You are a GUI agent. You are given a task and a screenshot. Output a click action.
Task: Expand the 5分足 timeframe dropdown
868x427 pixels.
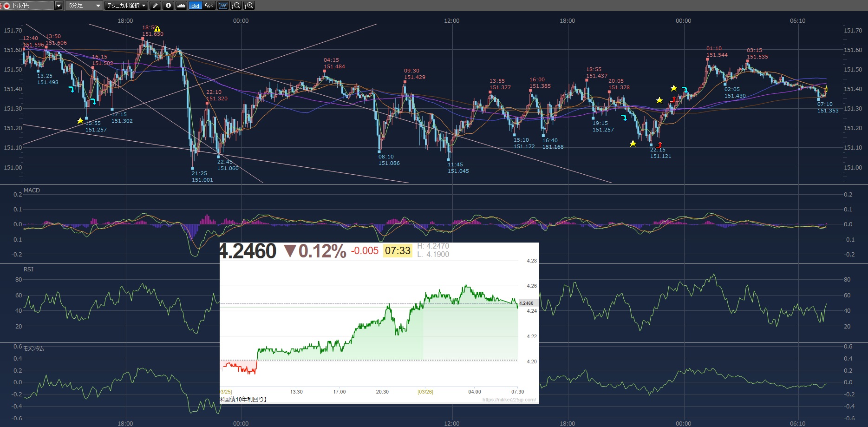coord(98,6)
